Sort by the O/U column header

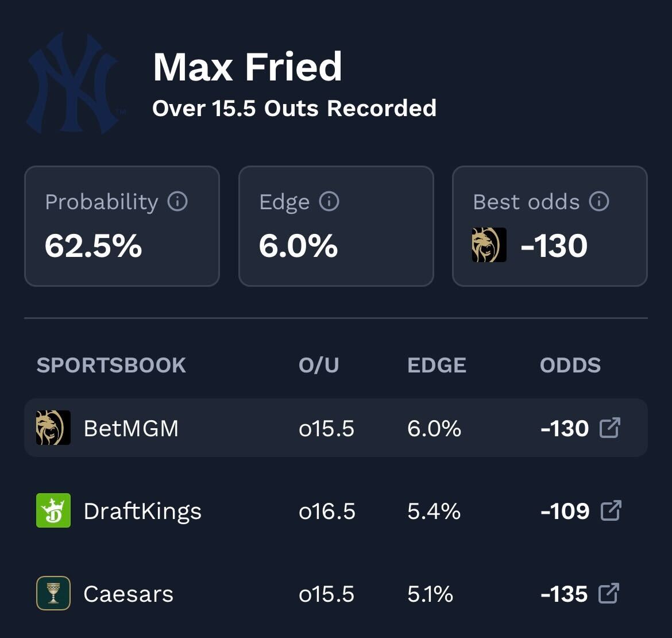(319, 366)
